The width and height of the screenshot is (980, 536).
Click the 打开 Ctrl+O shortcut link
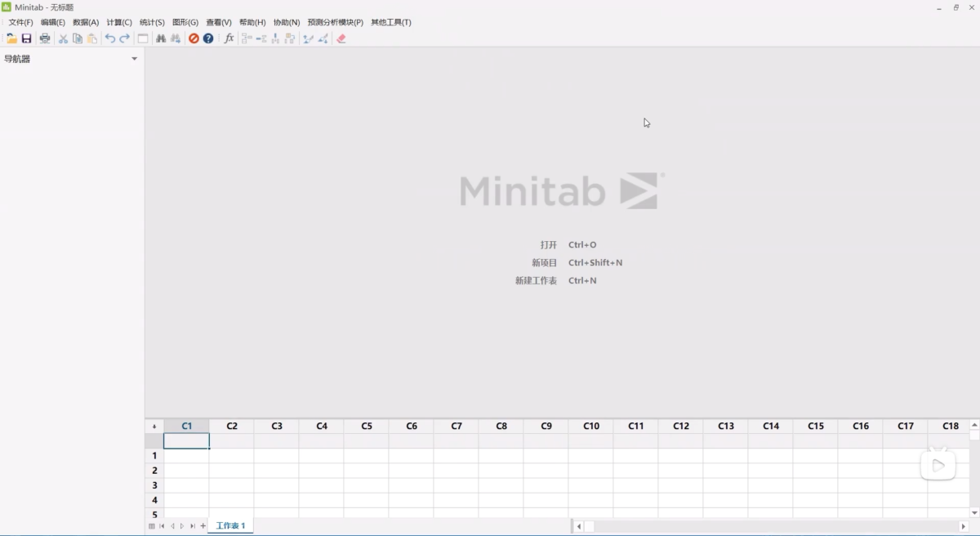point(568,245)
